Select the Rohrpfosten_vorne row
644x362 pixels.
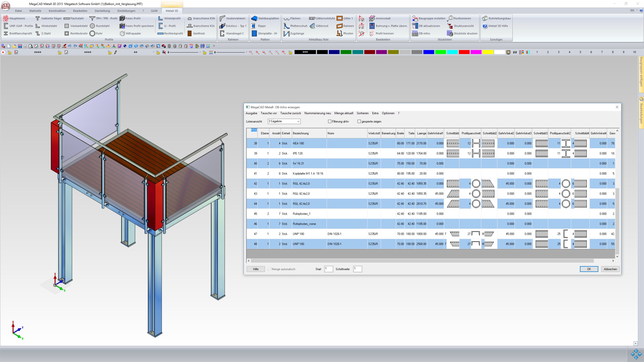tap(431, 224)
